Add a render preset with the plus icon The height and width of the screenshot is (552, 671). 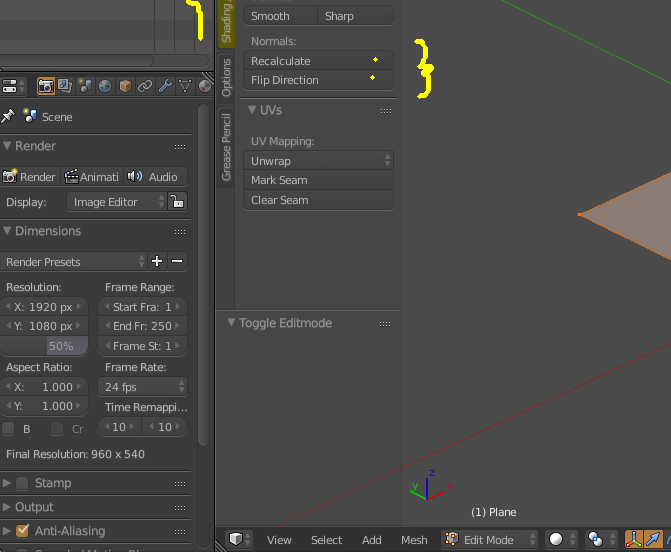157,261
